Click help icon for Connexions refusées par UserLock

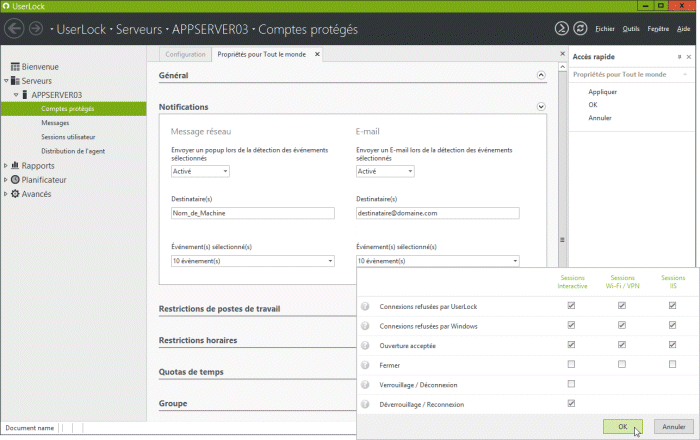point(365,306)
